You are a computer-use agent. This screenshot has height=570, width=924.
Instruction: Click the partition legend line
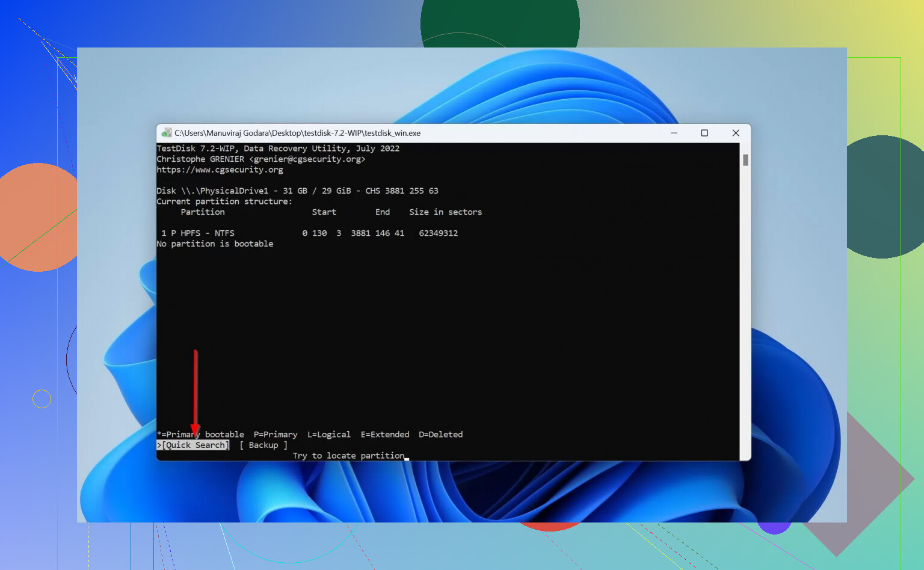[310, 434]
